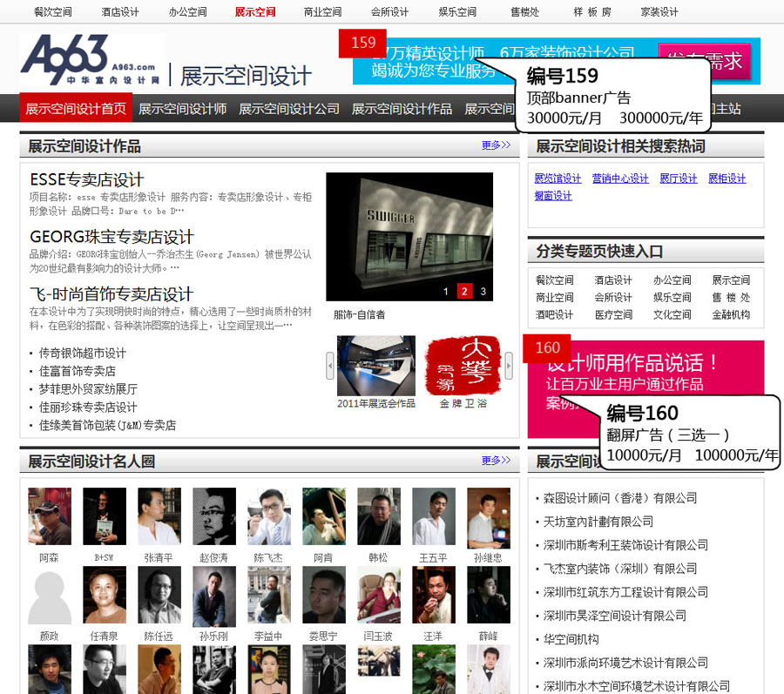Open 商业空间 in the top navigation bar

click(322, 11)
